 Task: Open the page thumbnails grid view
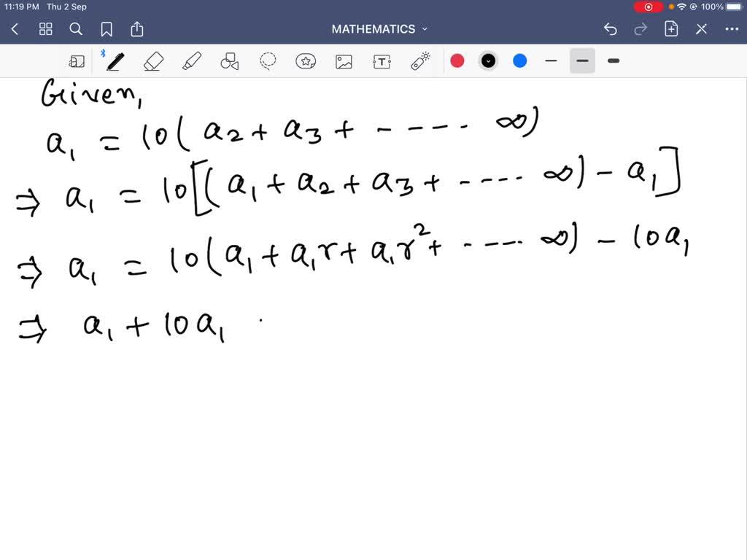(45, 28)
